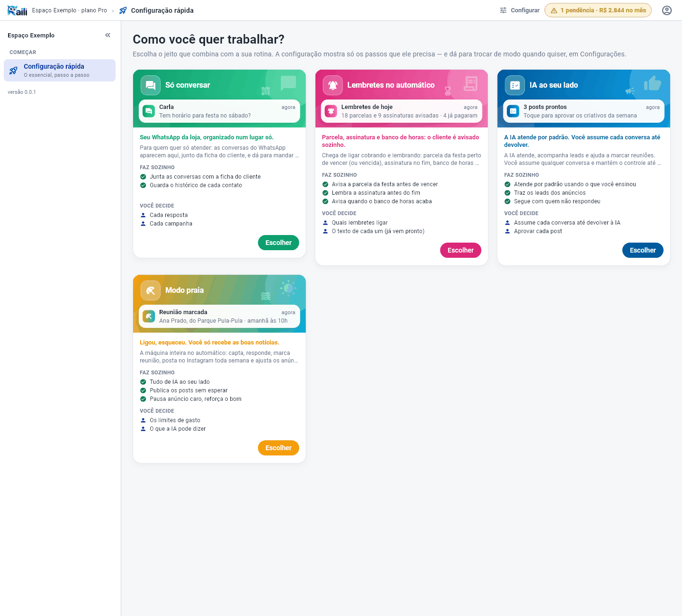Image resolution: width=682 pixels, height=616 pixels.
Task: Click the rocket icon in the breadcrumb
Action: point(123,10)
